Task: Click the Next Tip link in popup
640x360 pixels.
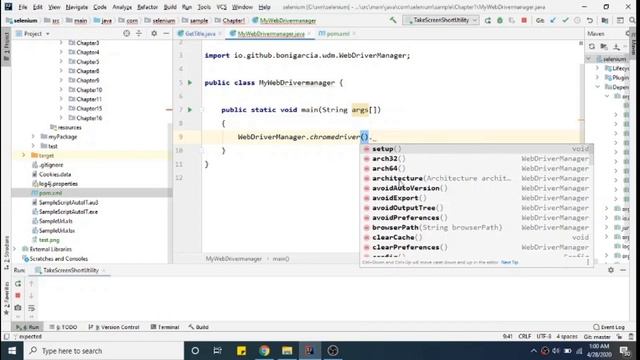Action: [509, 262]
